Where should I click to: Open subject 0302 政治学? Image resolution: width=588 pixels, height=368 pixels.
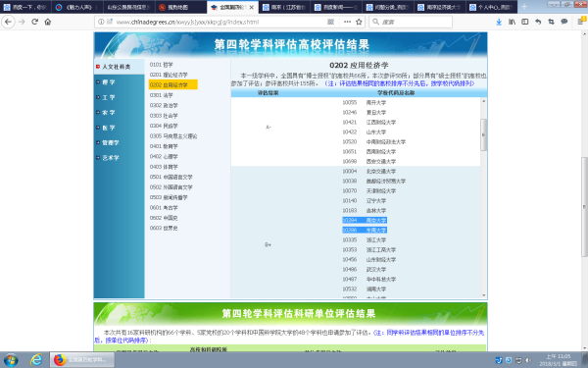coord(164,106)
